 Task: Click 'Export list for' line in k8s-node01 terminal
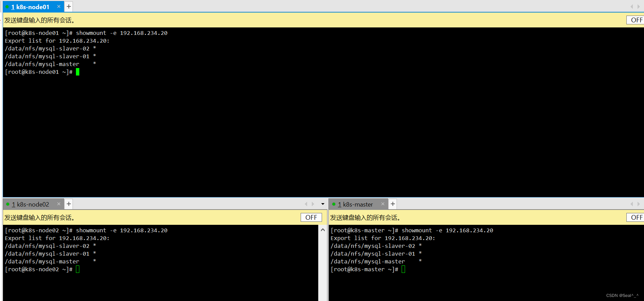(x=57, y=41)
